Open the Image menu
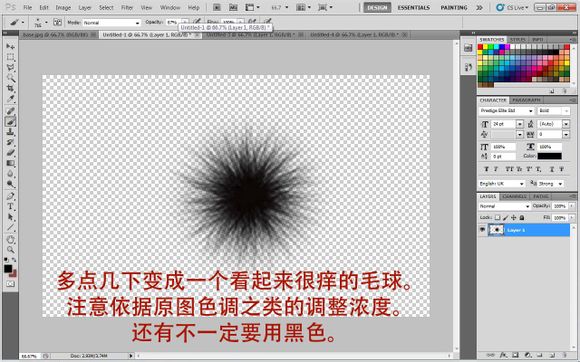Image resolution: width=580 pixels, height=362 pixels. tap(63, 7)
